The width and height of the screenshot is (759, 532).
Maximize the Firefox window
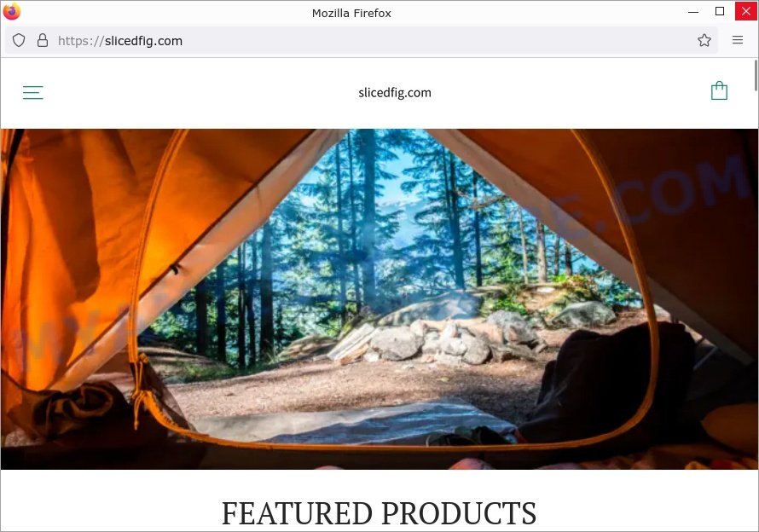pos(720,12)
